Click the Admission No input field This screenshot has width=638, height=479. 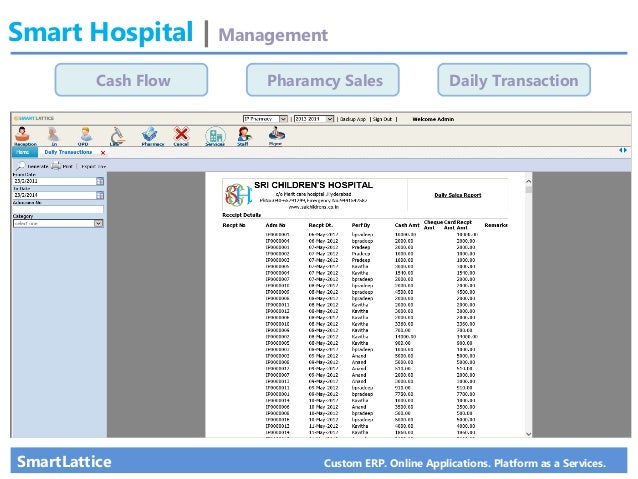point(58,209)
